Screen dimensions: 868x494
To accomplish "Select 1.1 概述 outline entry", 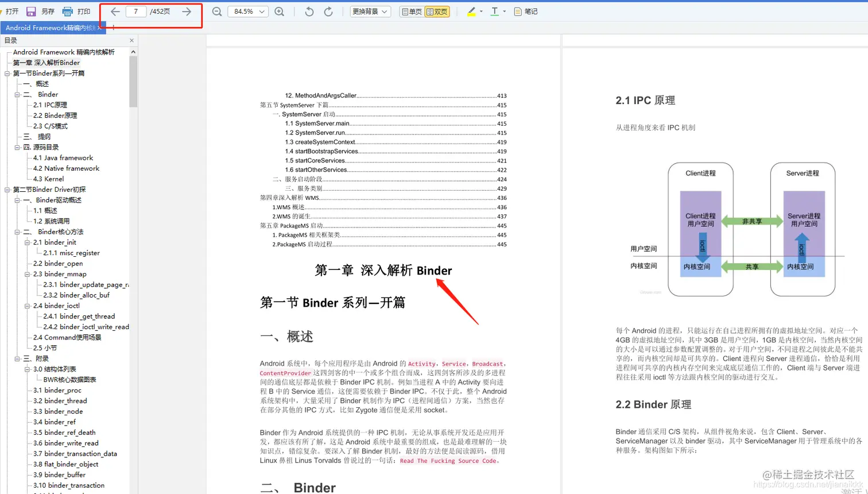I will [45, 211].
